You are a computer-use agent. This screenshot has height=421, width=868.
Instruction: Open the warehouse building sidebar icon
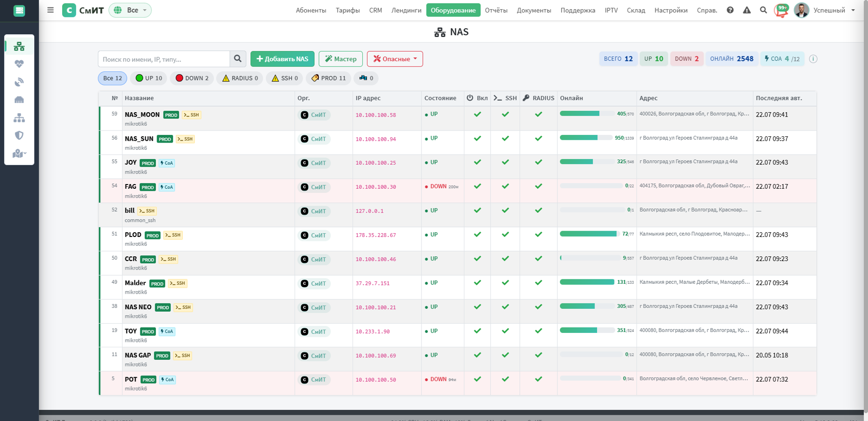click(19, 100)
